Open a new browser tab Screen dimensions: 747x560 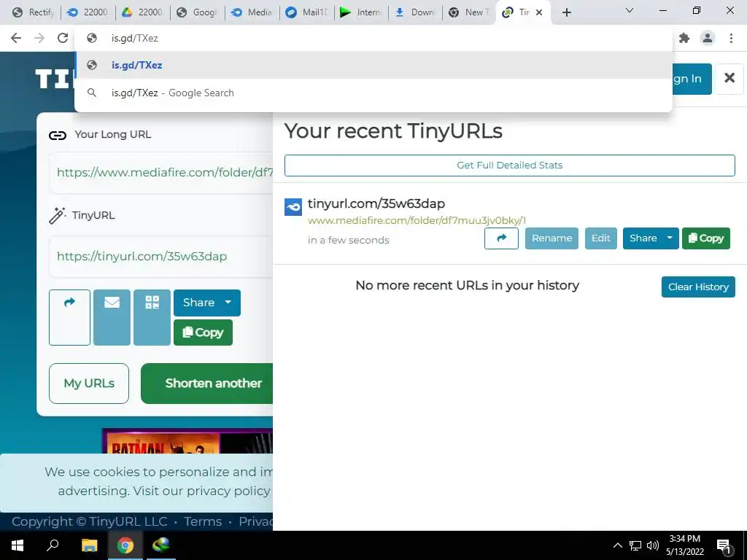point(566,12)
